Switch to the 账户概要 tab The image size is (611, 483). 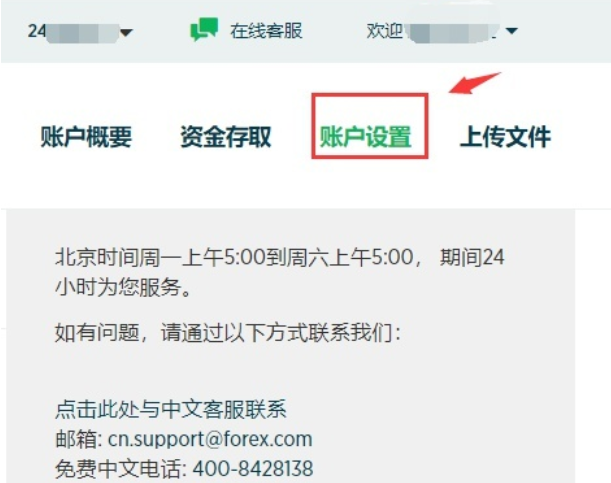coord(86,137)
